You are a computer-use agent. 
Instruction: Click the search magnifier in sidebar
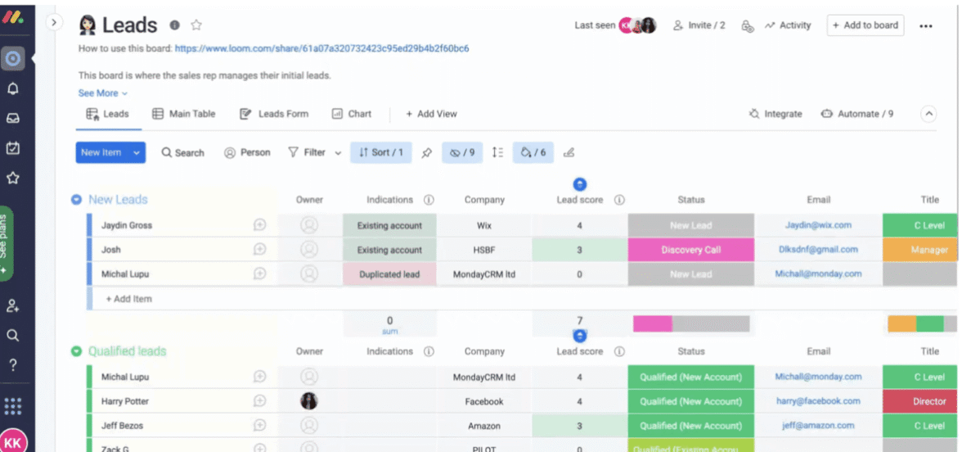[x=13, y=335]
